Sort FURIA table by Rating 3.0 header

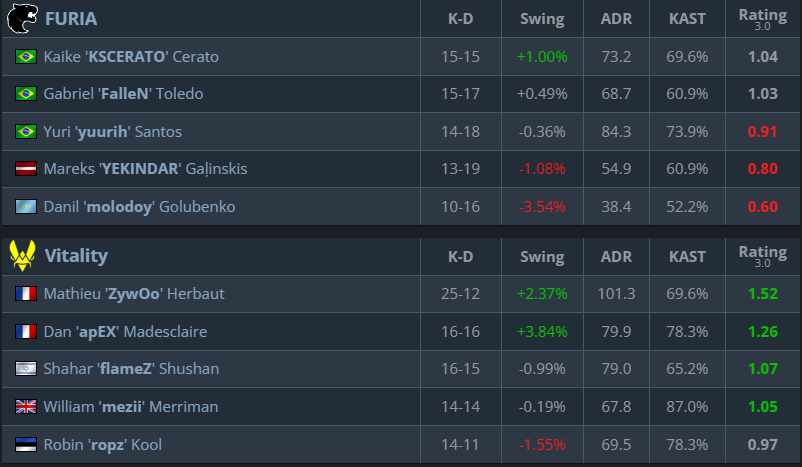(762, 19)
